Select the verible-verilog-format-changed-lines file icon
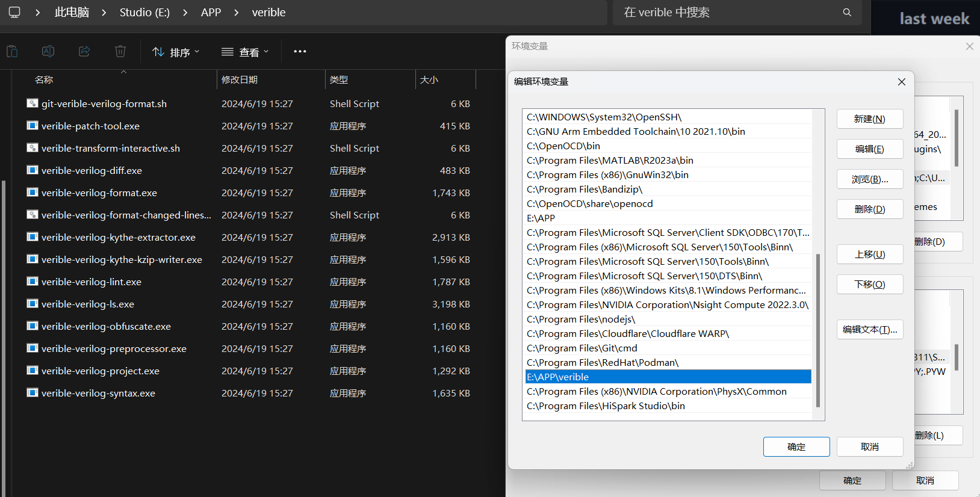Screen dimensions: 980x497 coord(33,215)
